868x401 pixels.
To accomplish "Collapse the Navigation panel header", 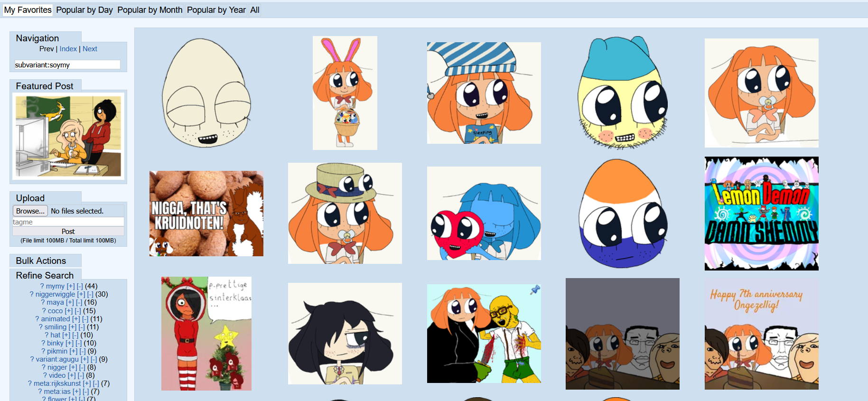I will pos(37,38).
